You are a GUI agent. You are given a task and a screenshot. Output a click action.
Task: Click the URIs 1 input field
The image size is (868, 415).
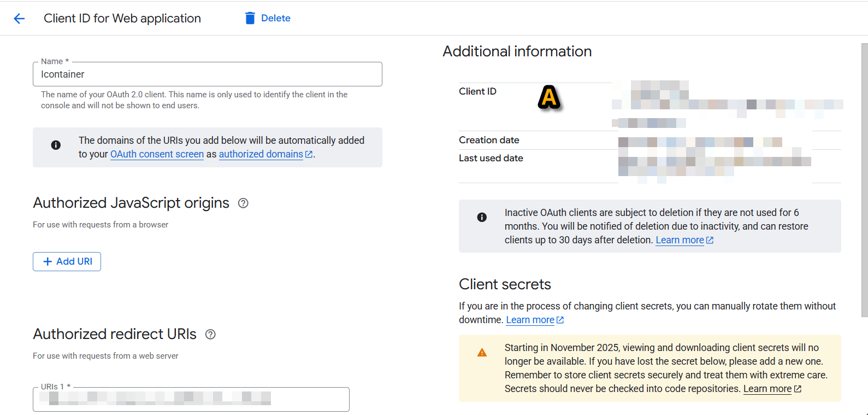click(x=191, y=399)
